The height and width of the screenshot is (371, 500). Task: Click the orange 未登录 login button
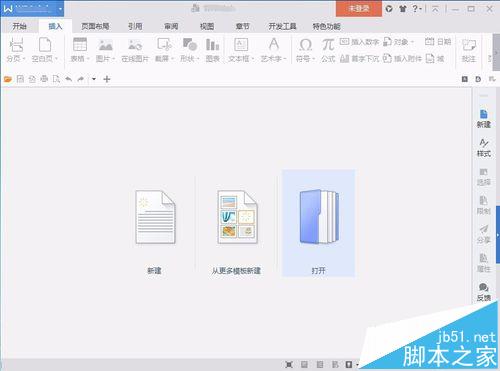359,9
